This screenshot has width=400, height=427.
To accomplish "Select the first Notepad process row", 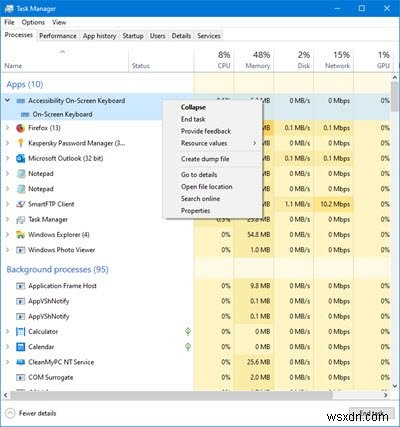I will click(x=196, y=174).
